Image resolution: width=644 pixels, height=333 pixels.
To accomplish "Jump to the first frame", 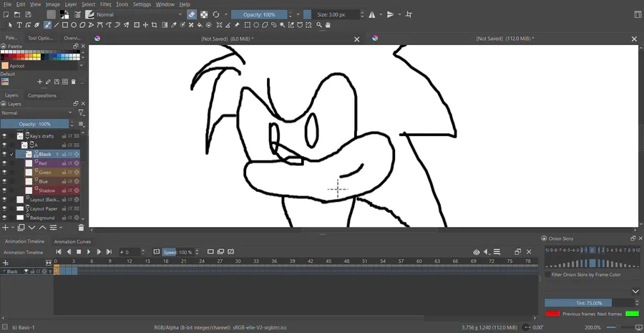I will pos(59,251).
